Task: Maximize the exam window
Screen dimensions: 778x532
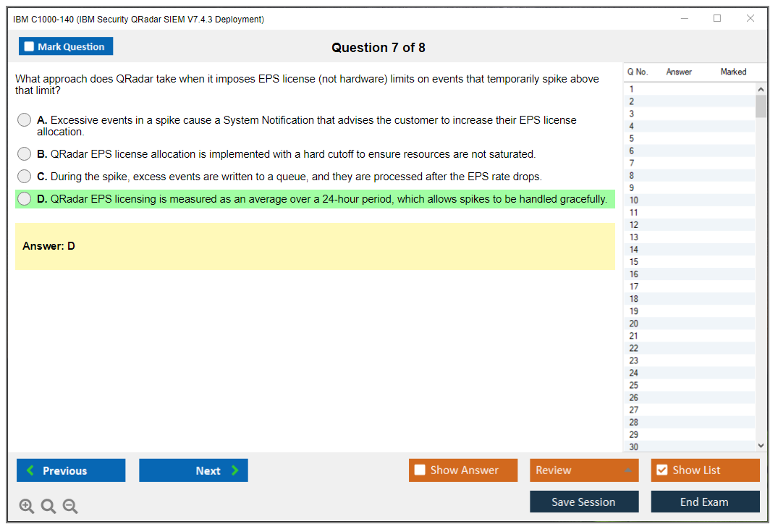Action: 717,19
